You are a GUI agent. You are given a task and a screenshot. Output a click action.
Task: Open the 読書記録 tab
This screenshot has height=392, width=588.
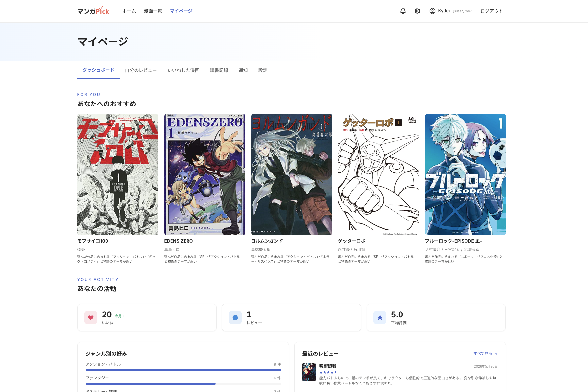219,70
